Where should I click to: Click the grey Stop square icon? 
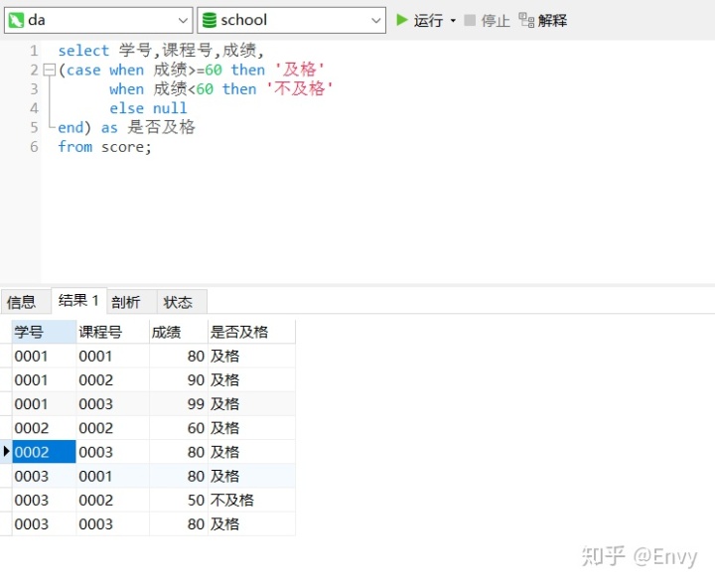point(470,20)
